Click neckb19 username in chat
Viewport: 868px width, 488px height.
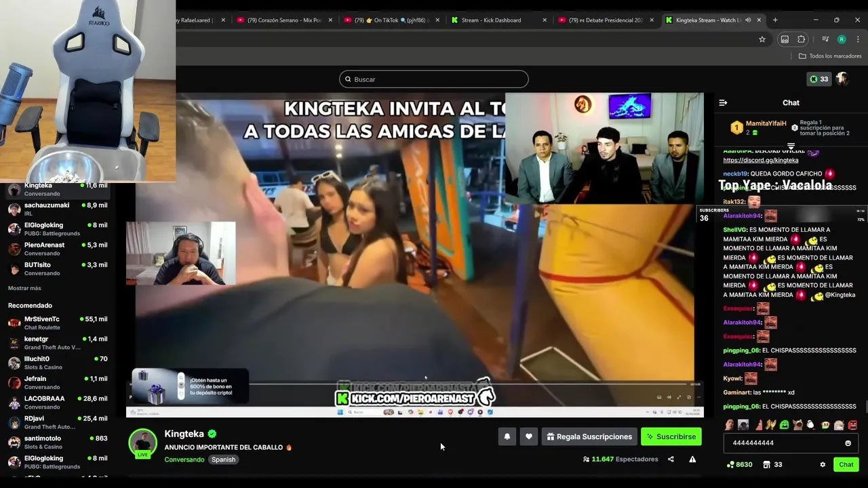tap(735, 174)
